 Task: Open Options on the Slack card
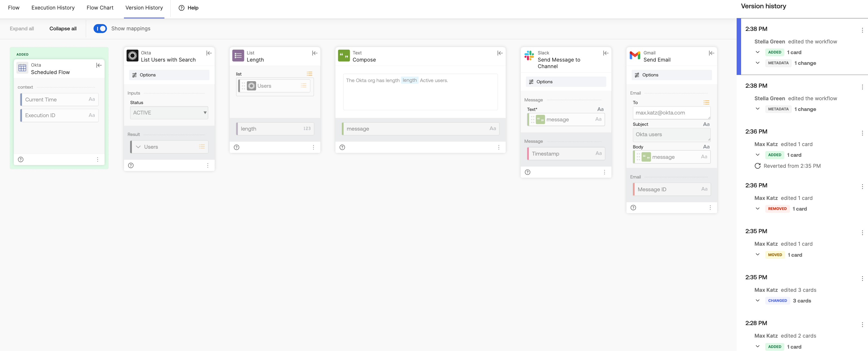(x=566, y=82)
